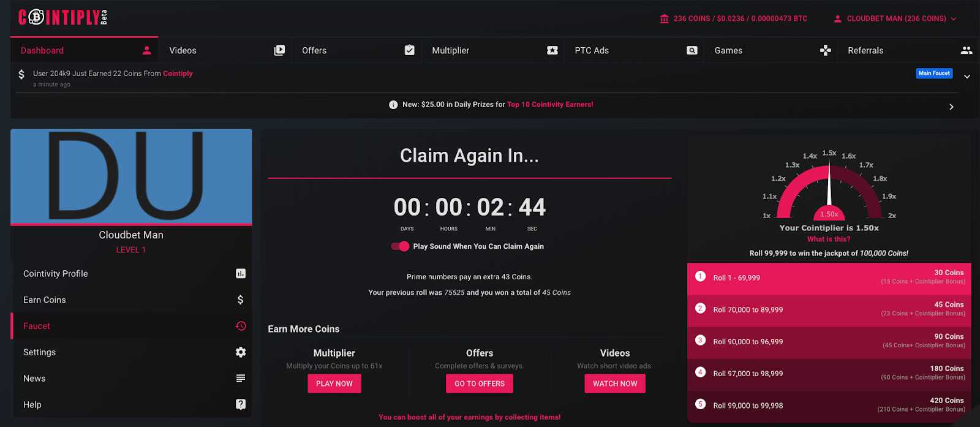Click the Main Faucet badge
The image size is (980, 427).
(x=934, y=73)
